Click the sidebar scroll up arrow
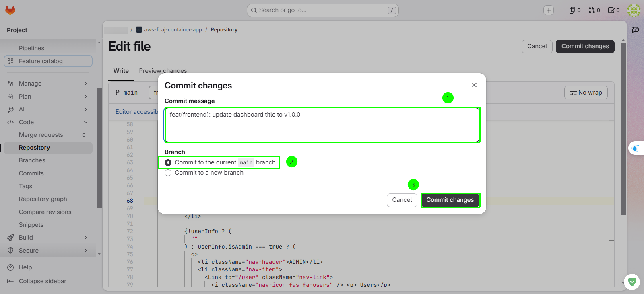This screenshot has height=294, width=644. pyautogui.click(x=99, y=42)
